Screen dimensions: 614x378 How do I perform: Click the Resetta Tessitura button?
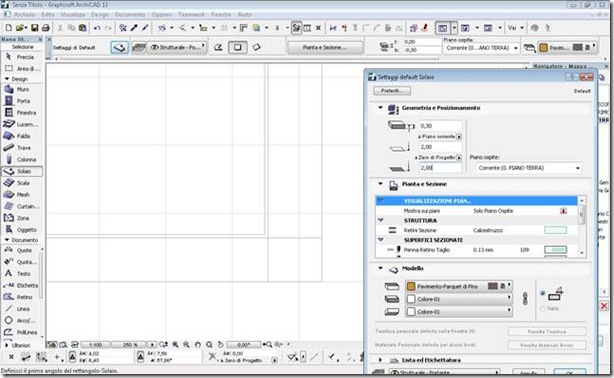coord(547,332)
